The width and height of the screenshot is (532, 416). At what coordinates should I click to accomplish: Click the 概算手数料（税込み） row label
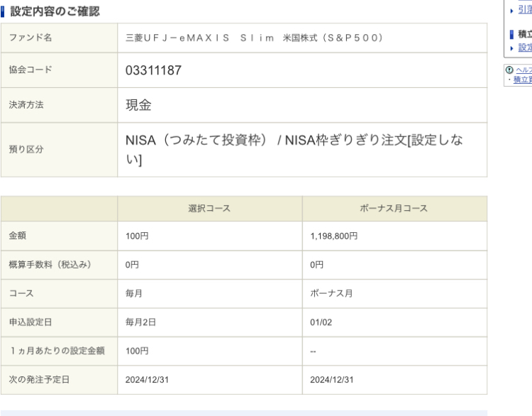(x=50, y=264)
